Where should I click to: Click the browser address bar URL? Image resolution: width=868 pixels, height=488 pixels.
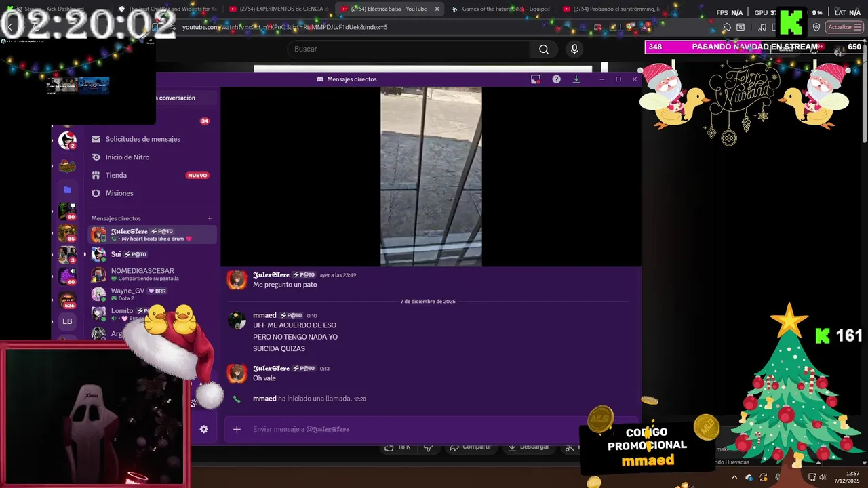[285, 27]
